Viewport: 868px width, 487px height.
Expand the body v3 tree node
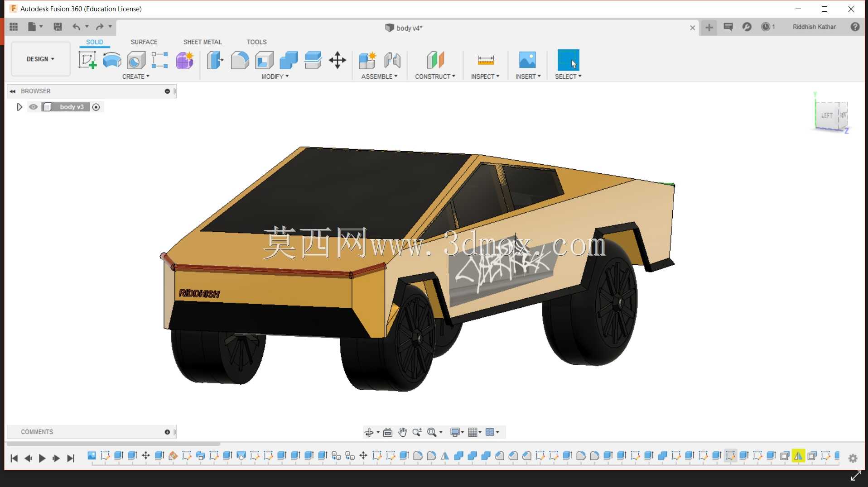19,107
